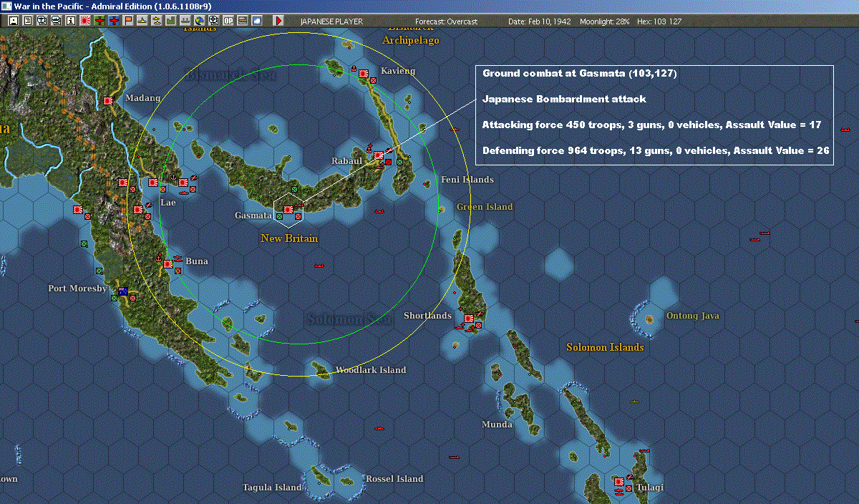Select the red land unit at Gasmata
This screenshot has height=504, width=859.
click(x=299, y=216)
